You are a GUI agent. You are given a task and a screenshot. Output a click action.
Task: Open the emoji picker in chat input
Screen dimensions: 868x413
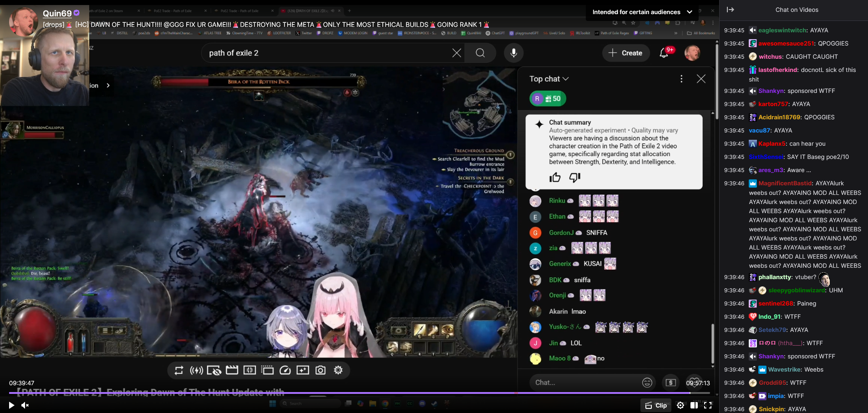pos(647,382)
